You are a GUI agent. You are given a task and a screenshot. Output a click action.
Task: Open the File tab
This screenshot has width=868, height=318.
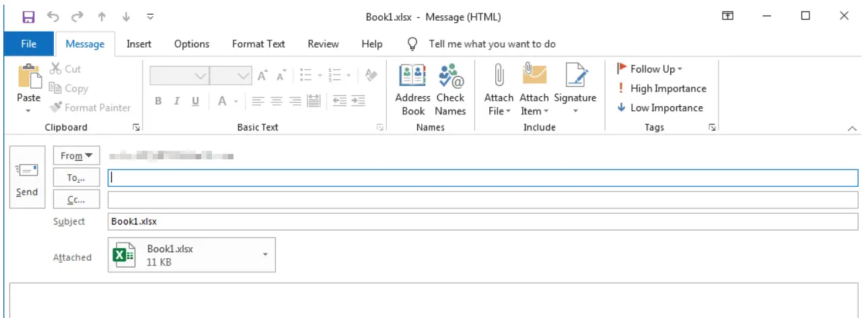click(x=29, y=44)
